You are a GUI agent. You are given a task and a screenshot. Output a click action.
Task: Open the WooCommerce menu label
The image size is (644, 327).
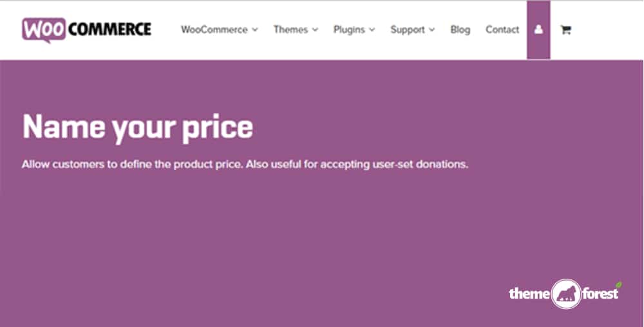tap(214, 30)
